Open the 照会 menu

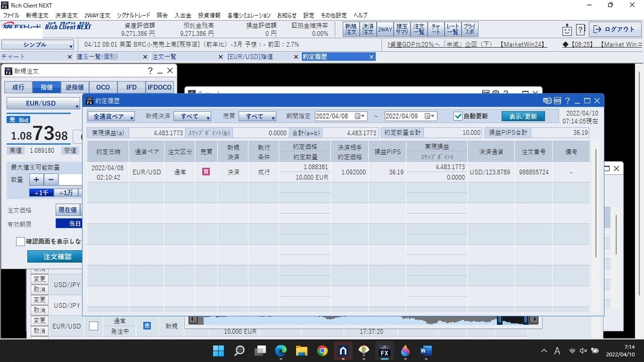[162, 16]
